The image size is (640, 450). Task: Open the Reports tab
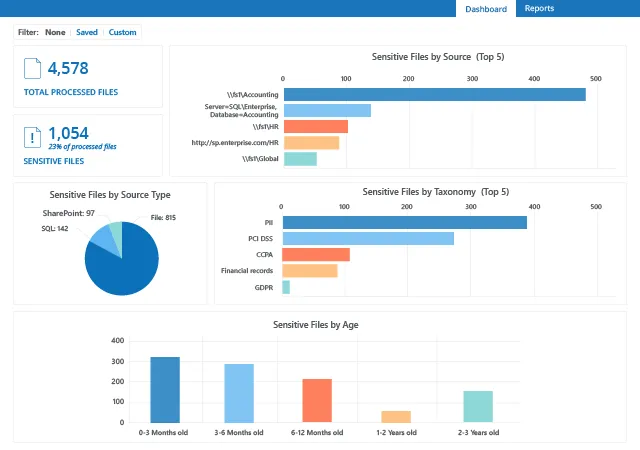click(539, 8)
